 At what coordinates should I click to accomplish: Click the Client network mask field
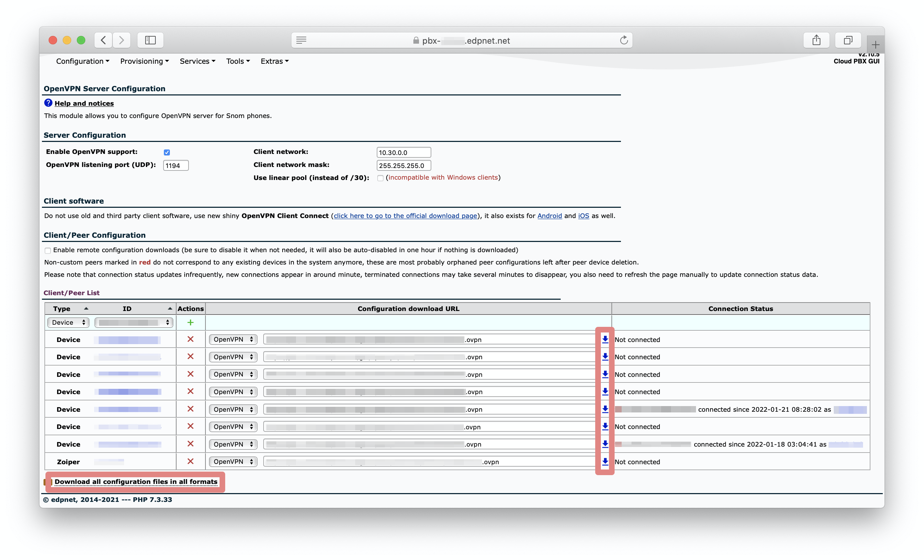pyautogui.click(x=404, y=165)
